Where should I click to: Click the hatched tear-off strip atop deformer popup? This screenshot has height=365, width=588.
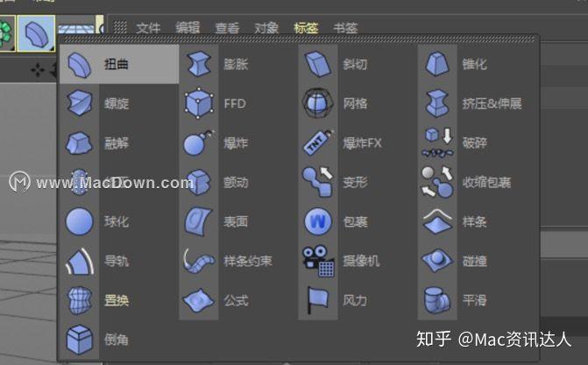299,39
